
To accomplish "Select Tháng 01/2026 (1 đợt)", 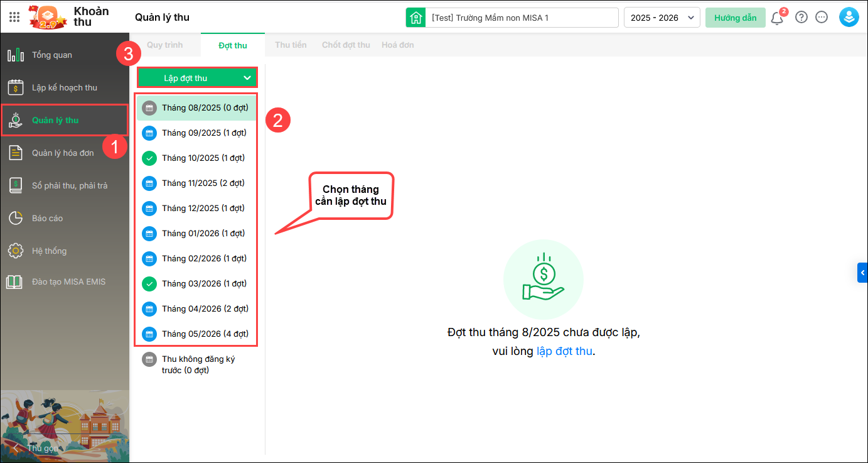I will click(196, 234).
